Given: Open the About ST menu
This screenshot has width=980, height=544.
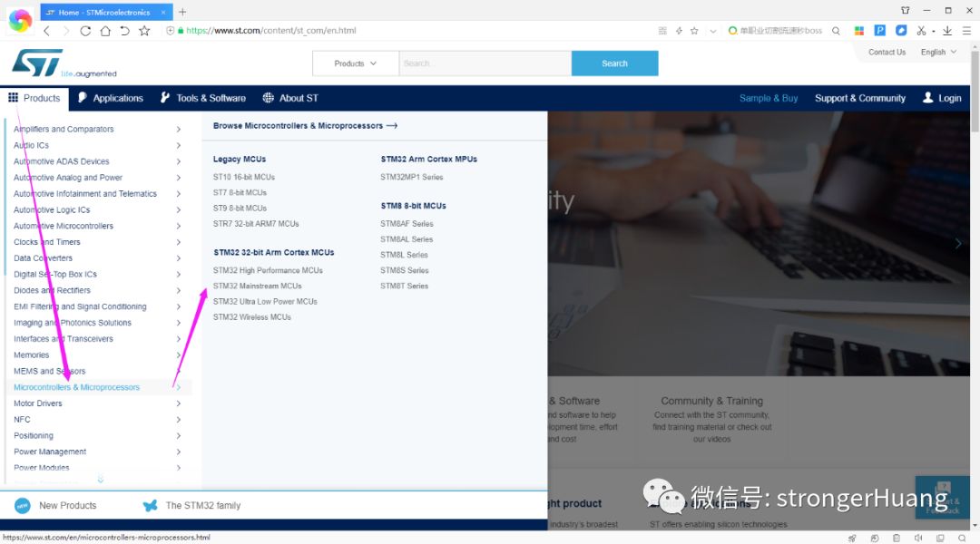Looking at the screenshot, I should click(290, 98).
